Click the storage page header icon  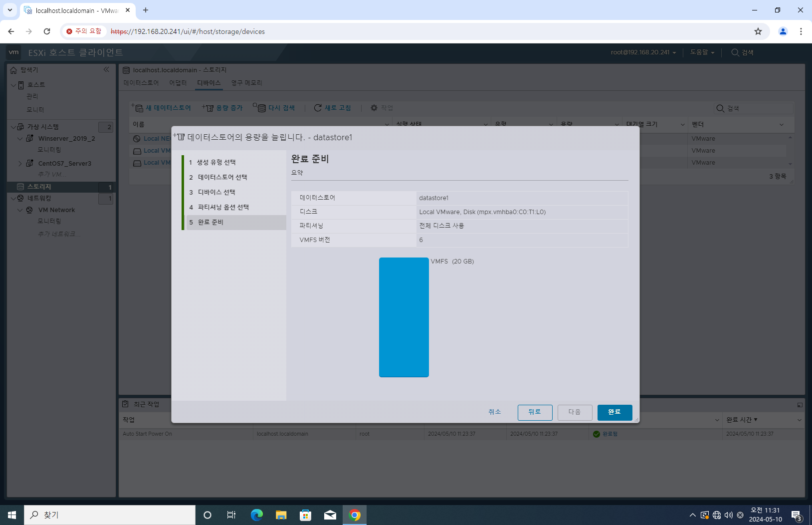coord(126,70)
